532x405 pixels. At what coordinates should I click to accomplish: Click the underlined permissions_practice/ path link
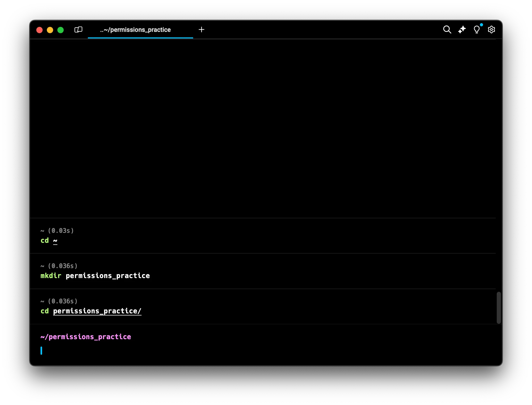pos(97,311)
